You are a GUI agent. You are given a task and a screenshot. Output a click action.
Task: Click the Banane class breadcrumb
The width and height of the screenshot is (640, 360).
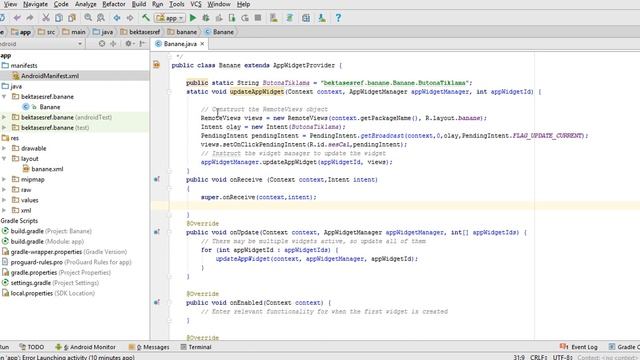219,32
